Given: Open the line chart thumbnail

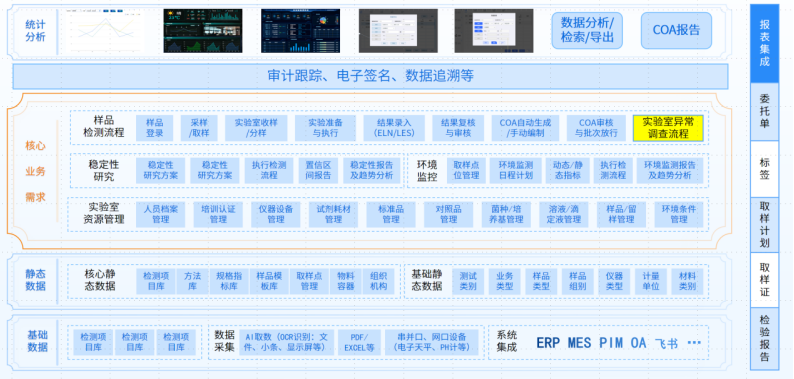Looking at the screenshot, I should (104, 30).
